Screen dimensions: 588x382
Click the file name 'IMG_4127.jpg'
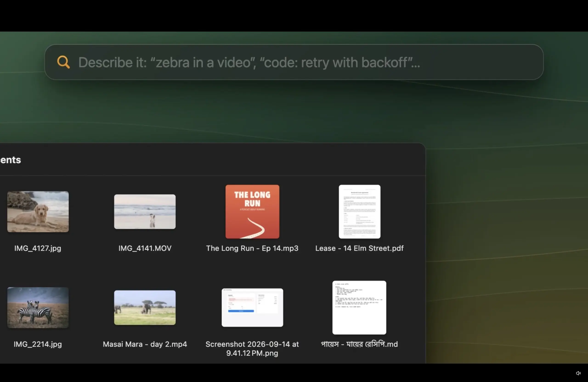click(x=37, y=248)
